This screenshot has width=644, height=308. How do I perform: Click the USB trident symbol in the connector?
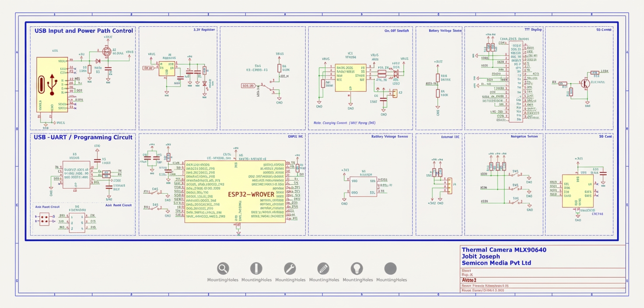coord(52,84)
